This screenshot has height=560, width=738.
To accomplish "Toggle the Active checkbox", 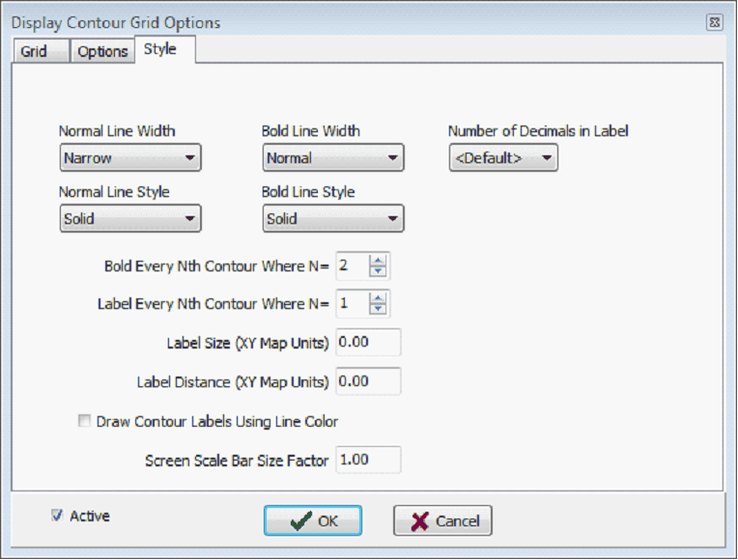I will point(57,516).
